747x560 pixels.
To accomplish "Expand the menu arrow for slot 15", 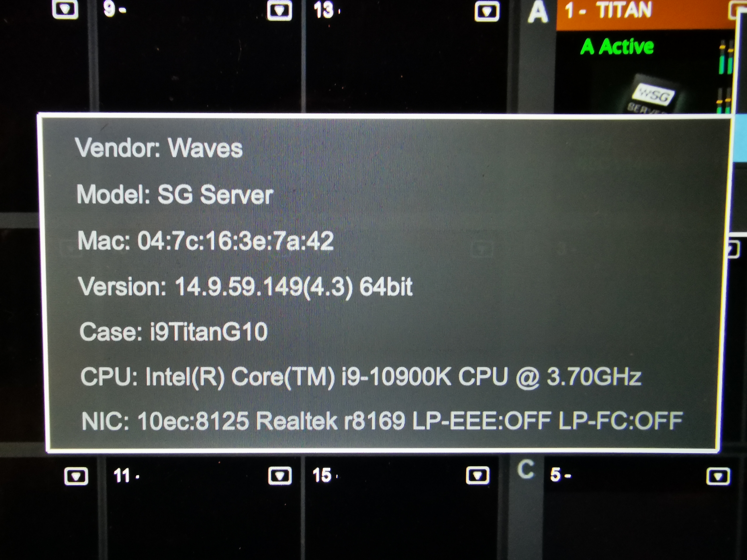I will [x=478, y=475].
